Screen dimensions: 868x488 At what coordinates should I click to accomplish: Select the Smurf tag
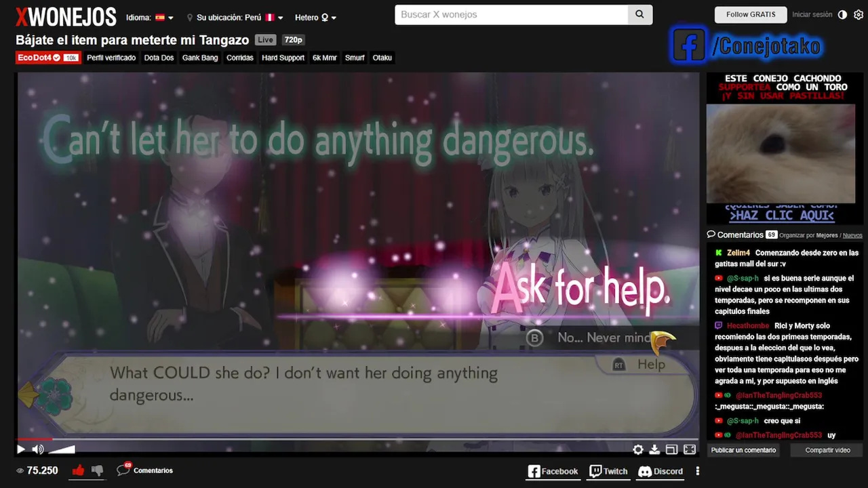(355, 58)
